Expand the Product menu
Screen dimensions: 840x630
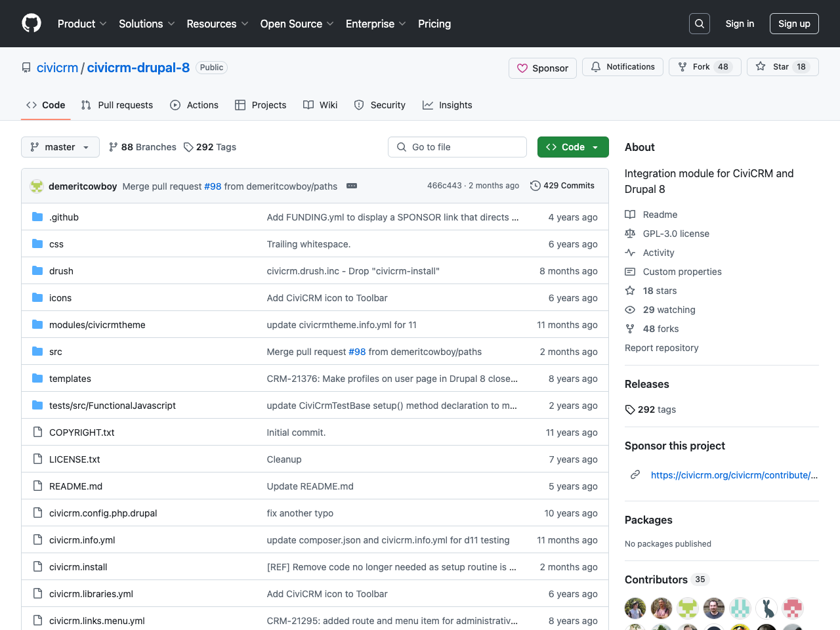pyautogui.click(x=82, y=24)
